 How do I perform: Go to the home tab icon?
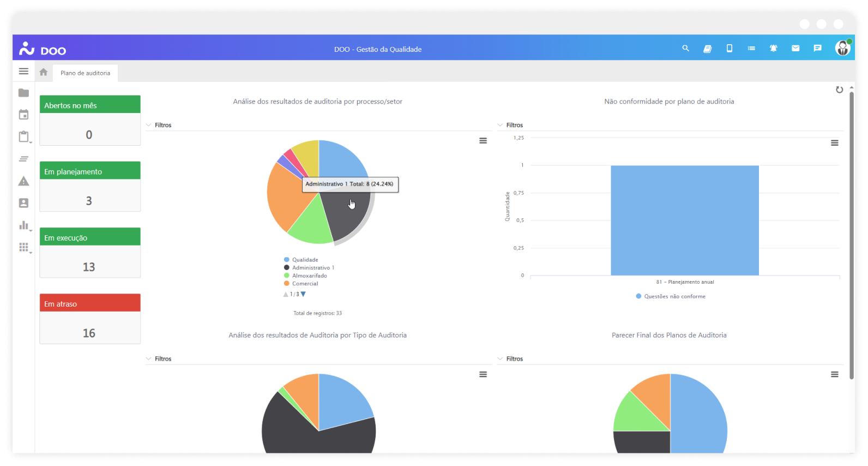pyautogui.click(x=44, y=72)
